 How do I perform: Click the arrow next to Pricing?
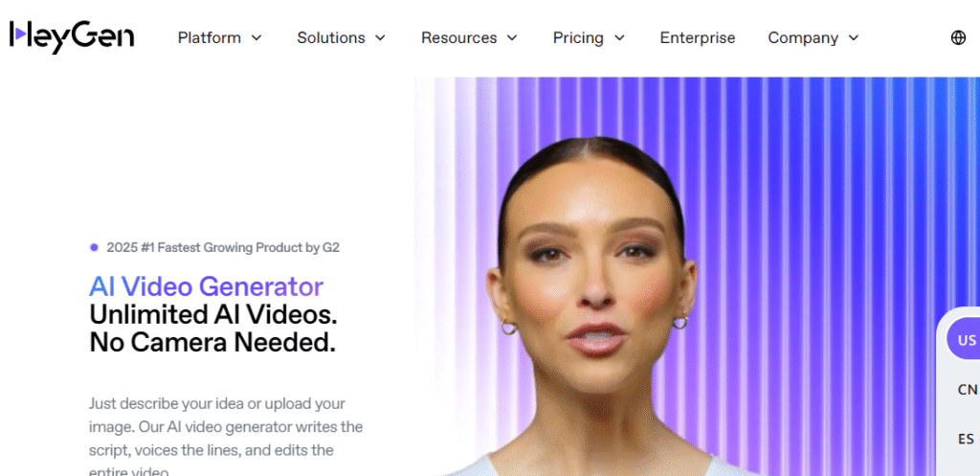pos(619,37)
